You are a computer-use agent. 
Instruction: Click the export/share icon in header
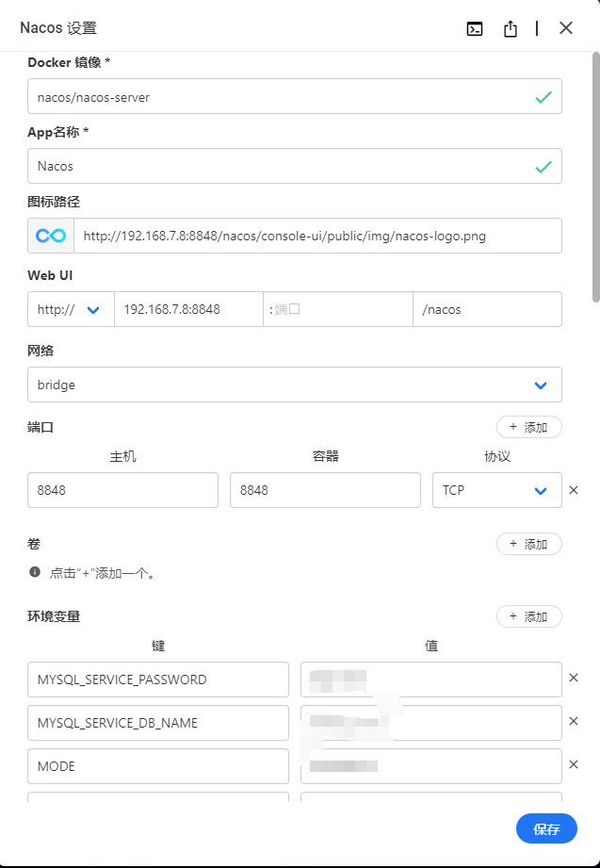pyautogui.click(x=511, y=28)
